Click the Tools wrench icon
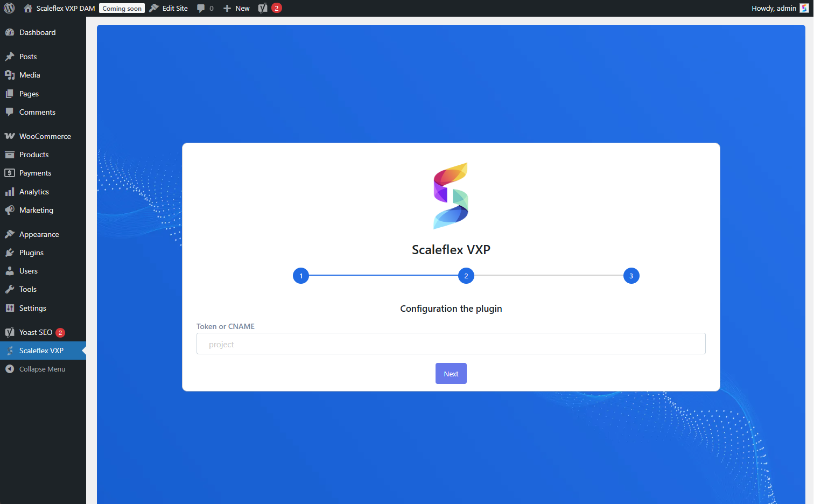Image resolution: width=814 pixels, height=504 pixels. [x=10, y=289]
